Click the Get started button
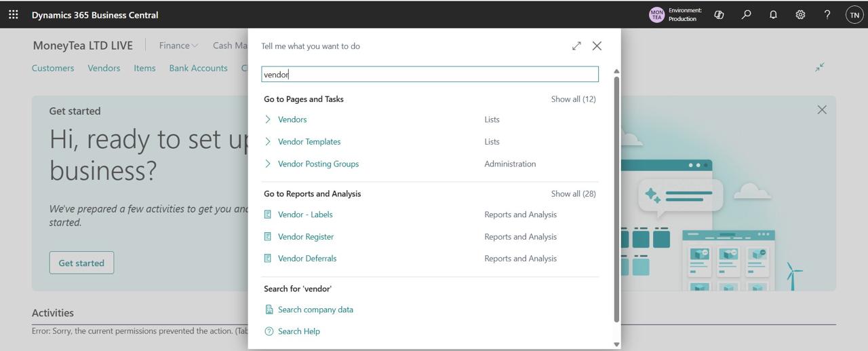This screenshot has width=868, height=351. (81, 263)
